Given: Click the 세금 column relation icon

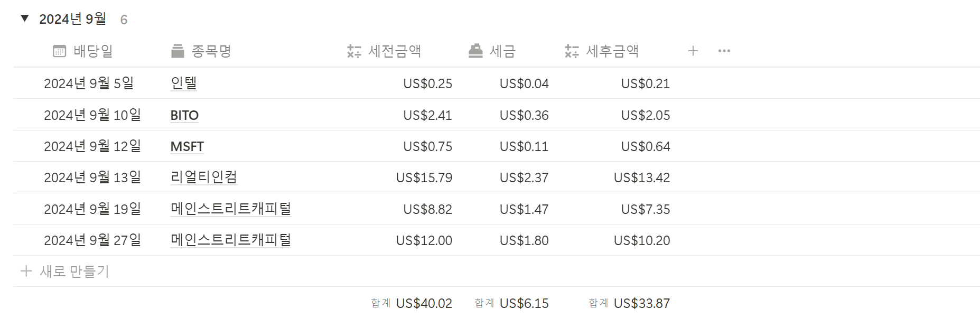Looking at the screenshot, I should 475,51.
